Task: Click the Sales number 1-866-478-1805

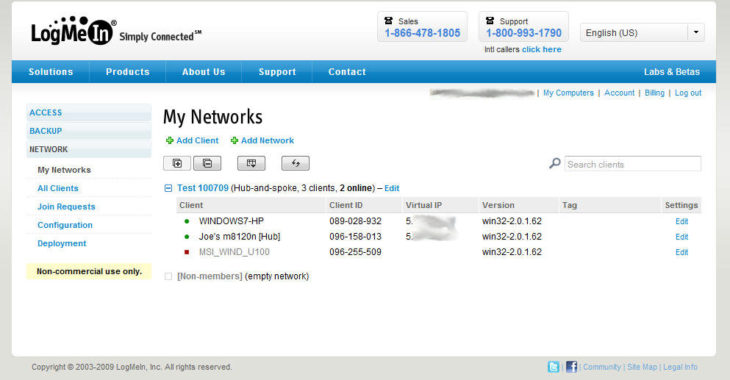Action: [422, 33]
